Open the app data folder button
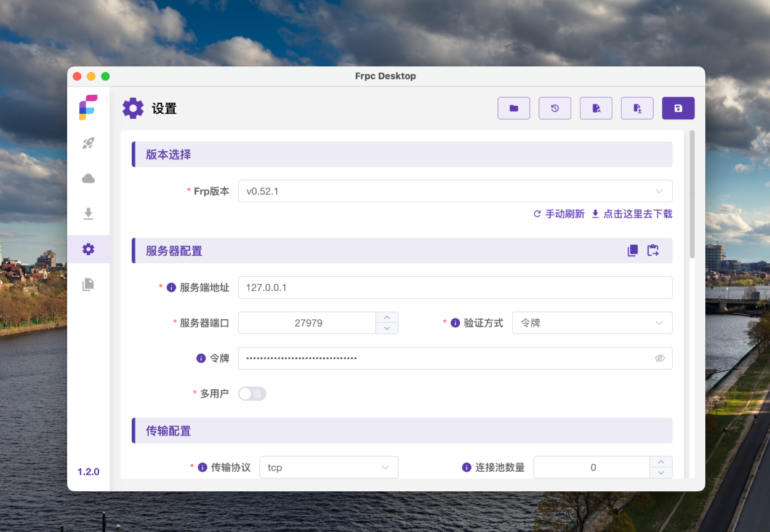This screenshot has height=532, width=770. pos(513,108)
